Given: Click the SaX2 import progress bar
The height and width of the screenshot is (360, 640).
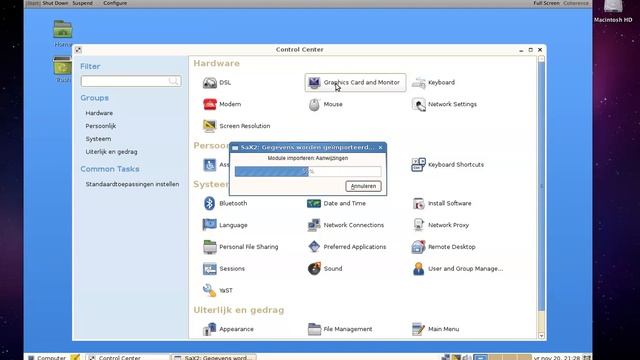Looking at the screenshot, I should tap(308, 171).
